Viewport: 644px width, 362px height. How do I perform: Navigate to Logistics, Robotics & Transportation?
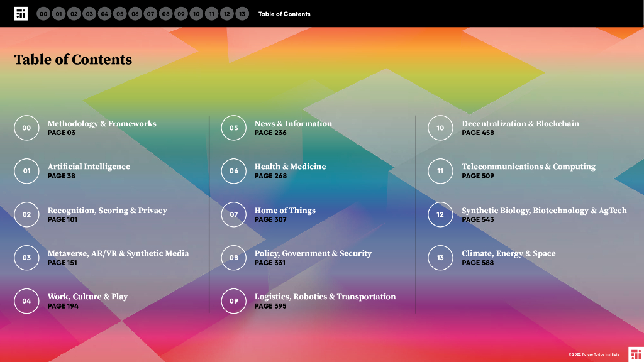(x=325, y=297)
